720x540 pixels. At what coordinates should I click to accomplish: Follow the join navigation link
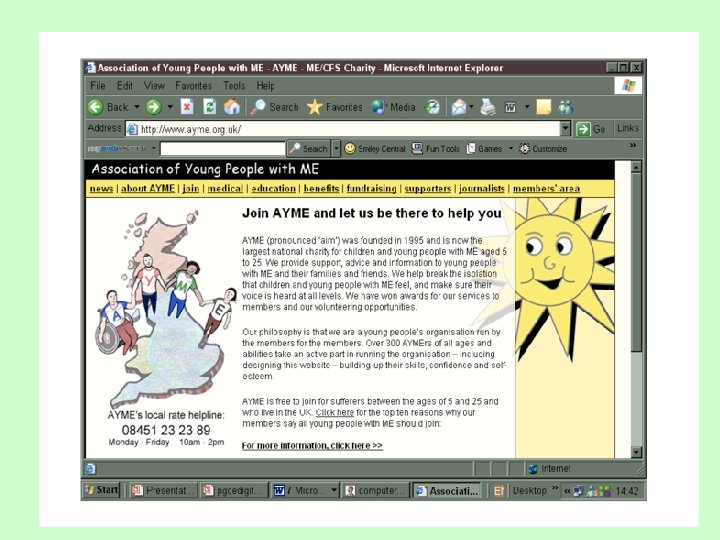click(x=191, y=189)
